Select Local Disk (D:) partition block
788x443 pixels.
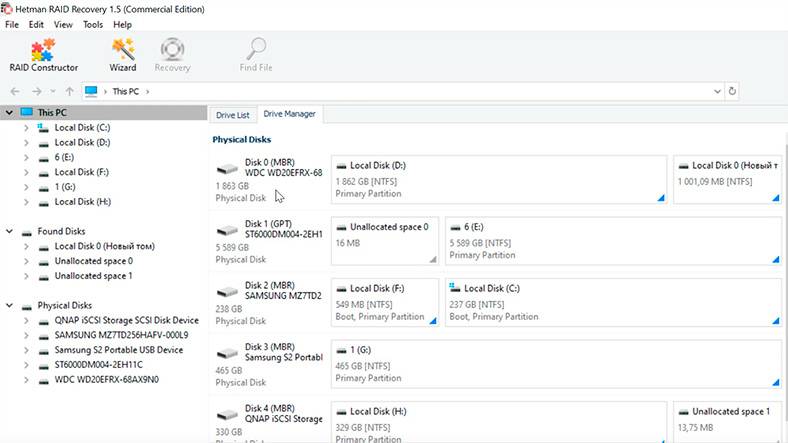tap(499, 179)
